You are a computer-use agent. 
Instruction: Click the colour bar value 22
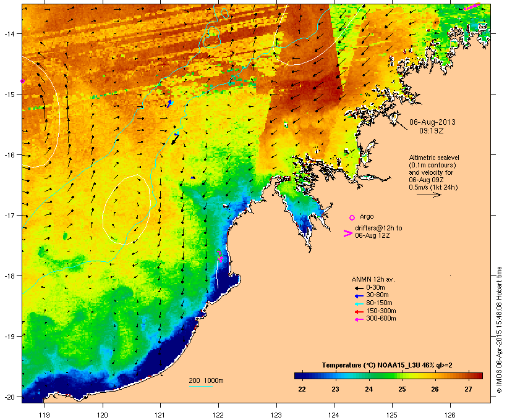pyautogui.click(x=302, y=389)
